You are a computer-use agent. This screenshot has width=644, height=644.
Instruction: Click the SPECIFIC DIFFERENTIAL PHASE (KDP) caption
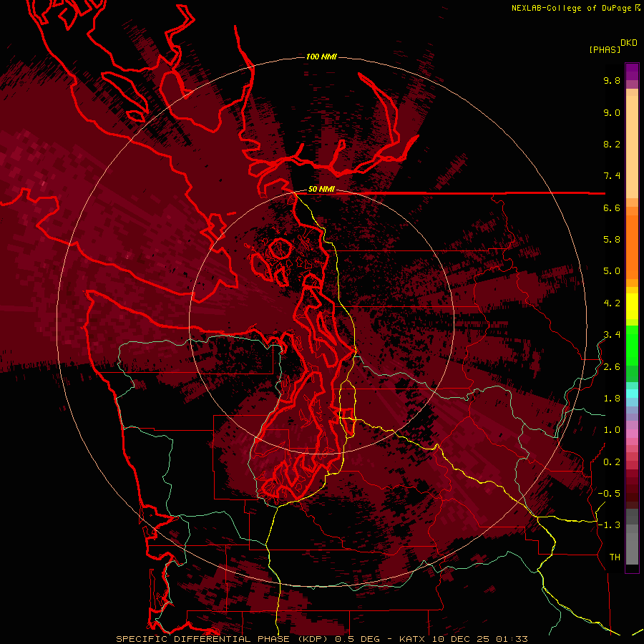tap(223, 639)
